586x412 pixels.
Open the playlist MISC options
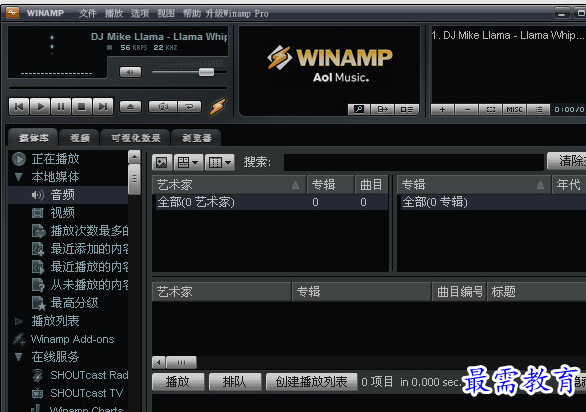[514, 110]
